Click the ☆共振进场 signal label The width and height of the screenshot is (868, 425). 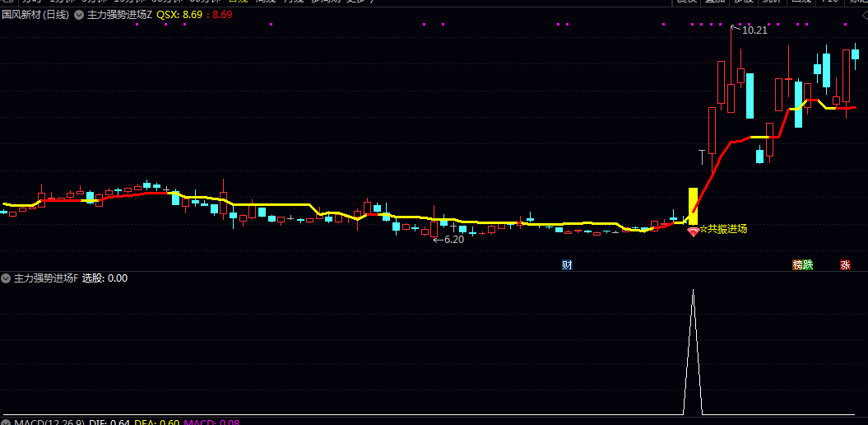click(x=723, y=229)
